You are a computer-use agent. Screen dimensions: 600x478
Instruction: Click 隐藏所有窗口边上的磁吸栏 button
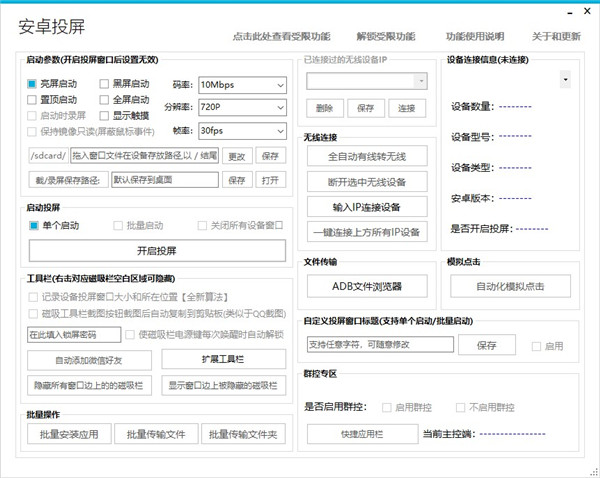(x=89, y=385)
